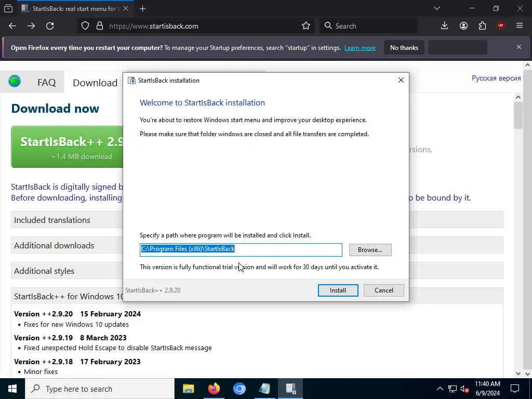Open Firefox application hamburger menu
Viewport: 532px width, 399px height.
pos(520,26)
